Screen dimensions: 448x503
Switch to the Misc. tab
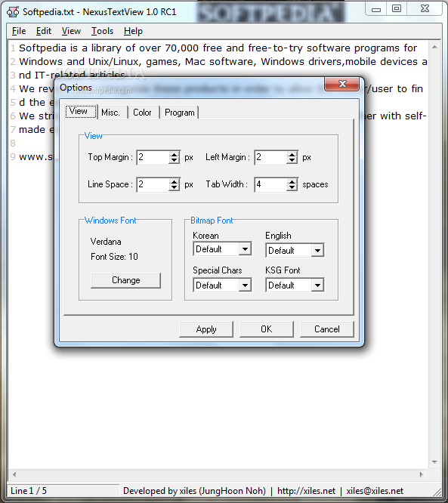(x=111, y=113)
